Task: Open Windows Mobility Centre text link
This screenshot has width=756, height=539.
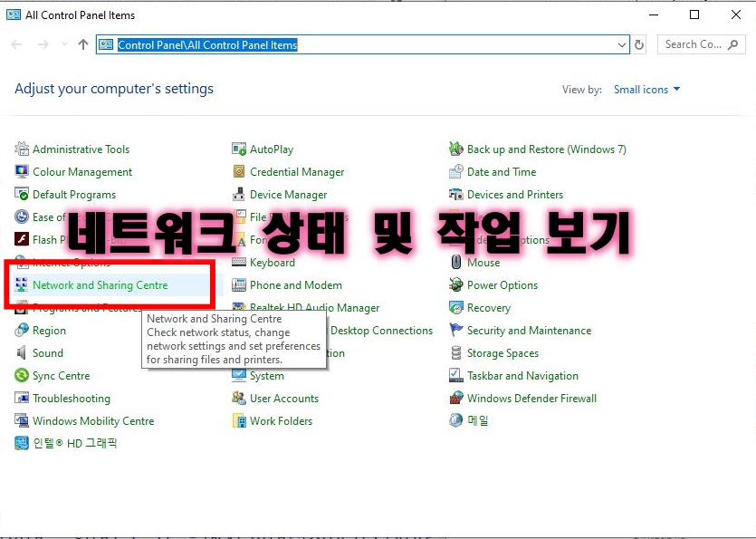Action: 93,421
